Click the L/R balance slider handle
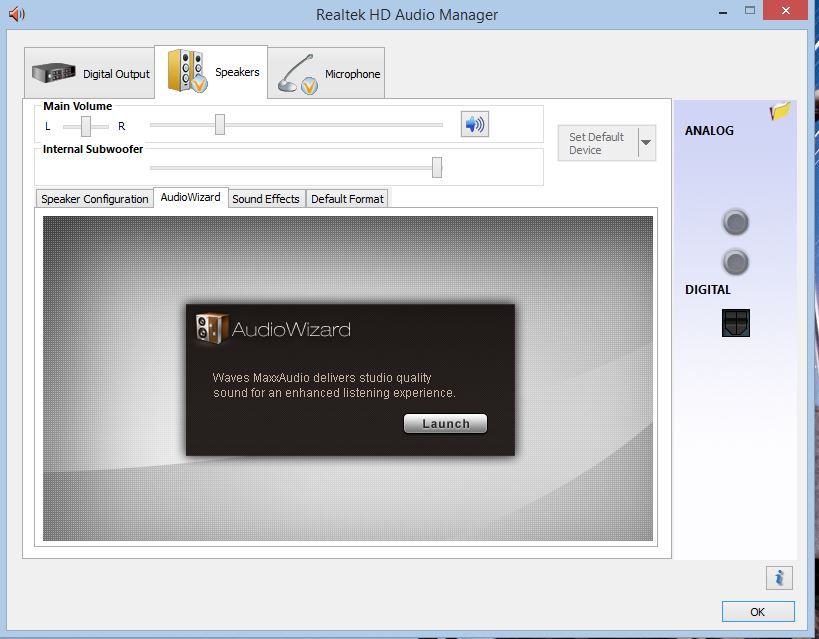Screen dimensions: 819x639 pos(86,126)
